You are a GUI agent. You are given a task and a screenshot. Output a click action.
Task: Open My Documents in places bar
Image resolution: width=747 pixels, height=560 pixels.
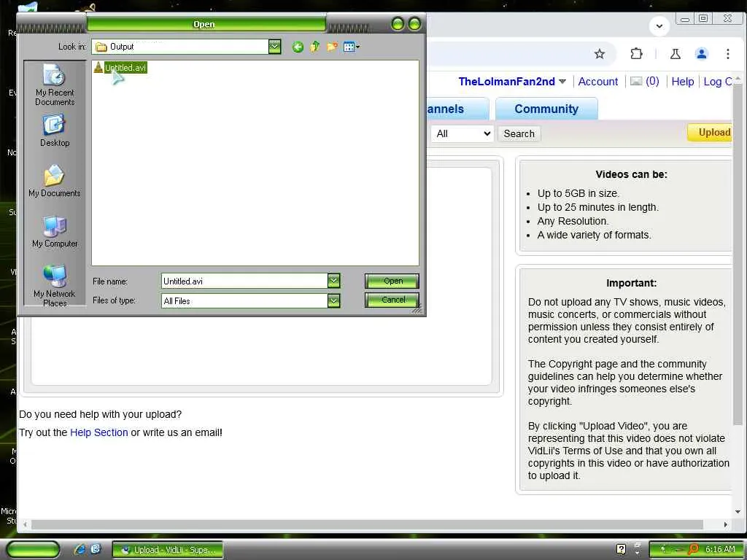pyautogui.click(x=54, y=181)
